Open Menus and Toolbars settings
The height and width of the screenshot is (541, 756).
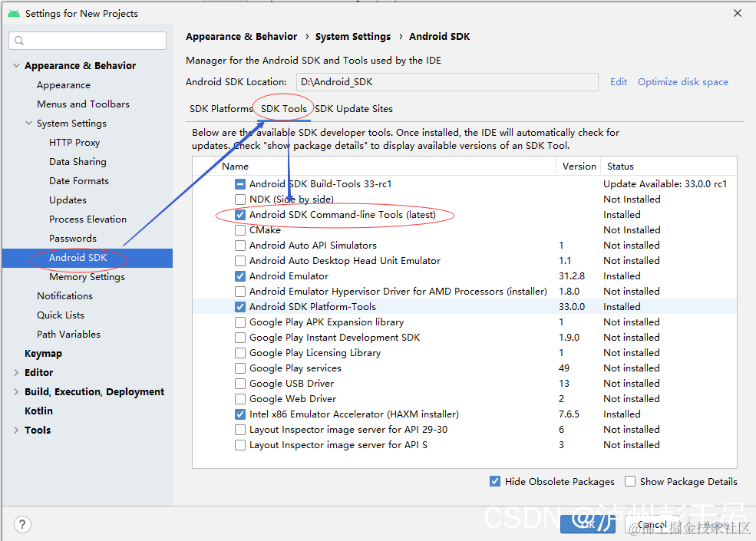pos(84,104)
